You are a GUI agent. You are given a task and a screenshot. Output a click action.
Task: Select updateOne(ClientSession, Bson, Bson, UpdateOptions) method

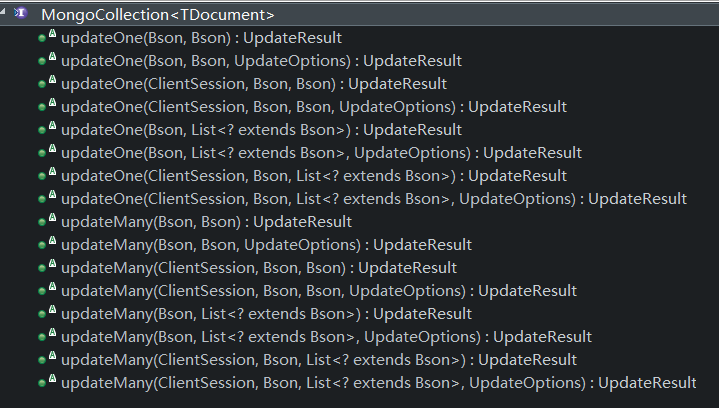[313, 107]
